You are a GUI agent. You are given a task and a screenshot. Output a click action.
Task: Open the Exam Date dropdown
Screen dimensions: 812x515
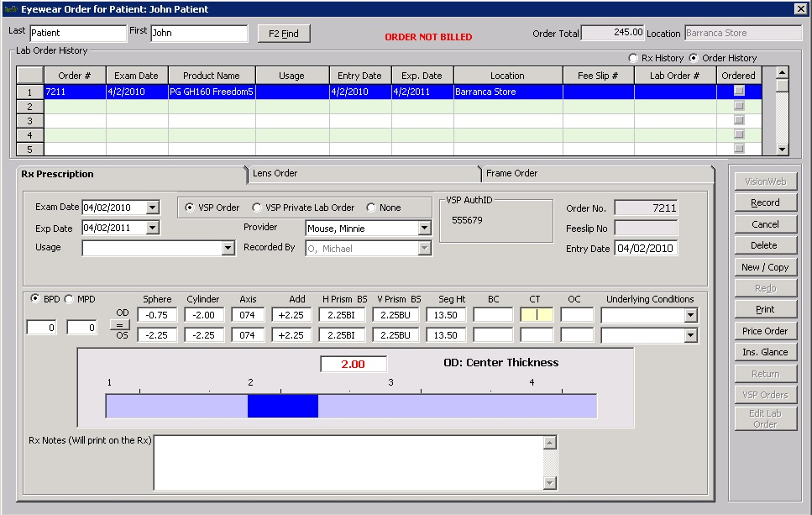tap(152, 208)
